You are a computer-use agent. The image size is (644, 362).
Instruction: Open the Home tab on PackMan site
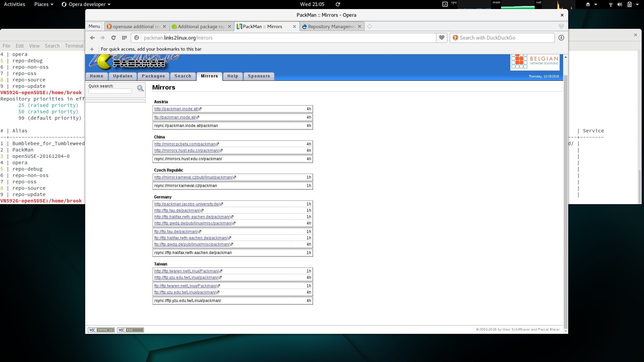[x=97, y=76]
